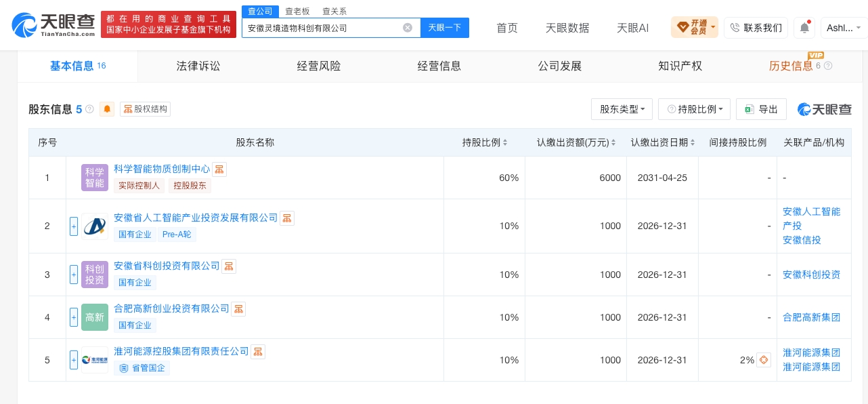Click the shareholder alert bell icon
The width and height of the screenshot is (868, 404).
pyautogui.click(x=107, y=109)
